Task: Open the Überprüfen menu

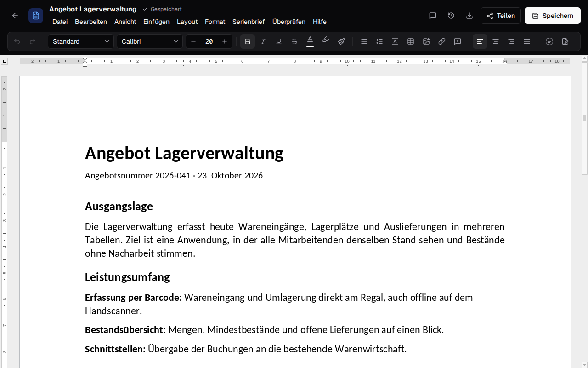Action: 289,22
